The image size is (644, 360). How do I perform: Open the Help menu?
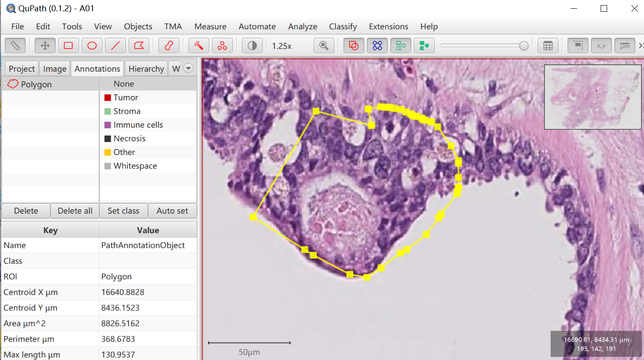point(429,26)
